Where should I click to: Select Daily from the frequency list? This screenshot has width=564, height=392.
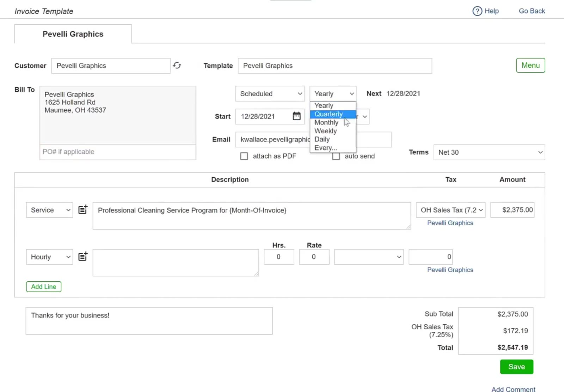coord(333,139)
